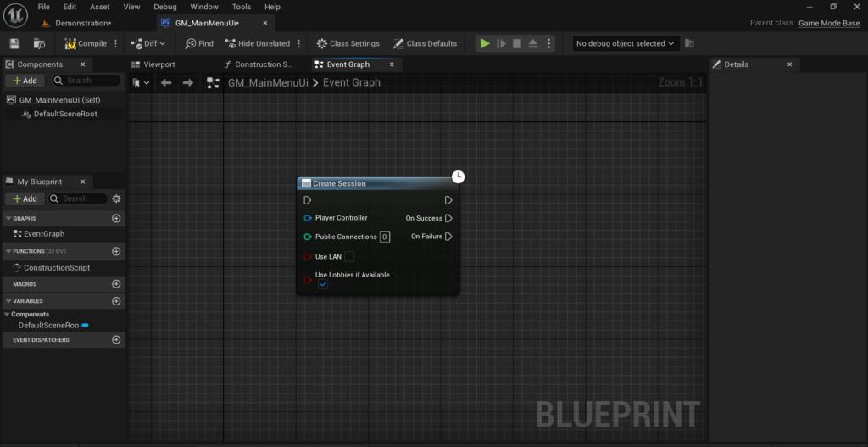Compile the blueprint
868x447 pixels.
(x=86, y=43)
